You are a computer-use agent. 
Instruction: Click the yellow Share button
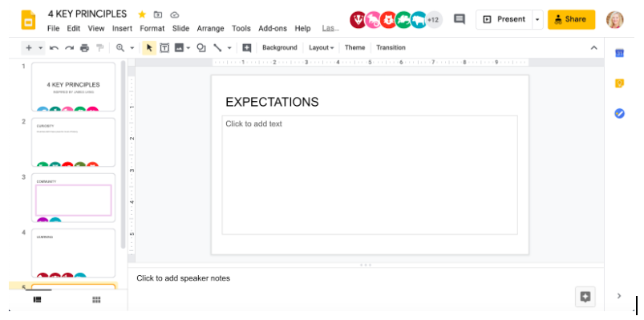(x=571, y=19)
